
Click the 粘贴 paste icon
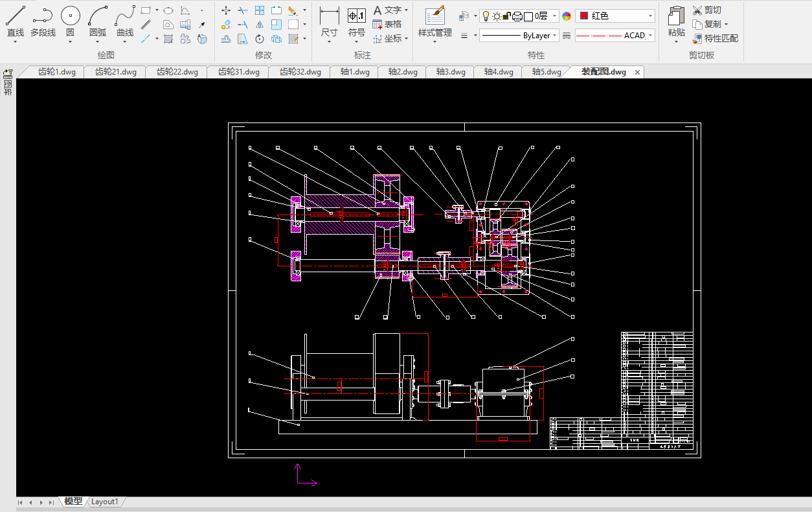pos(676,21)
